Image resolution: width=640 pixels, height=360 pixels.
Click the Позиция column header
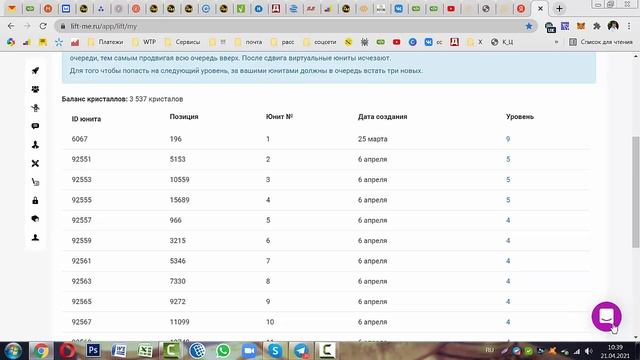pyautogui.click(x=184, y=117)
